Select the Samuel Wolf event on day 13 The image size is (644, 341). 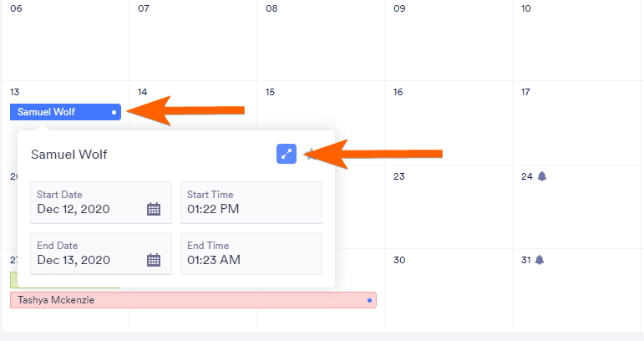coord(58,112)
